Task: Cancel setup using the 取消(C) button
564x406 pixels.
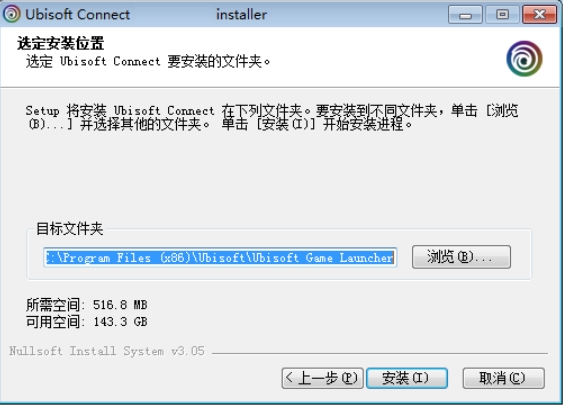Action: point(504,378)
